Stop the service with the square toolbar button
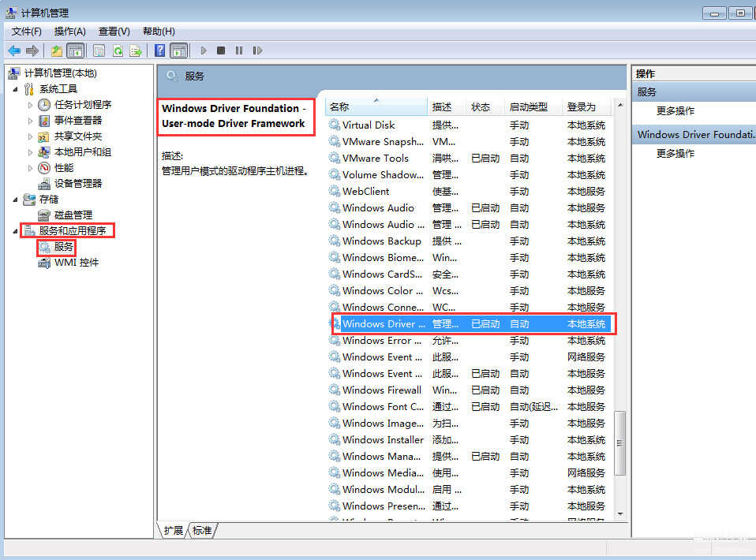The width and height of the screenshot is (756, 560). (x=221, y=50)
